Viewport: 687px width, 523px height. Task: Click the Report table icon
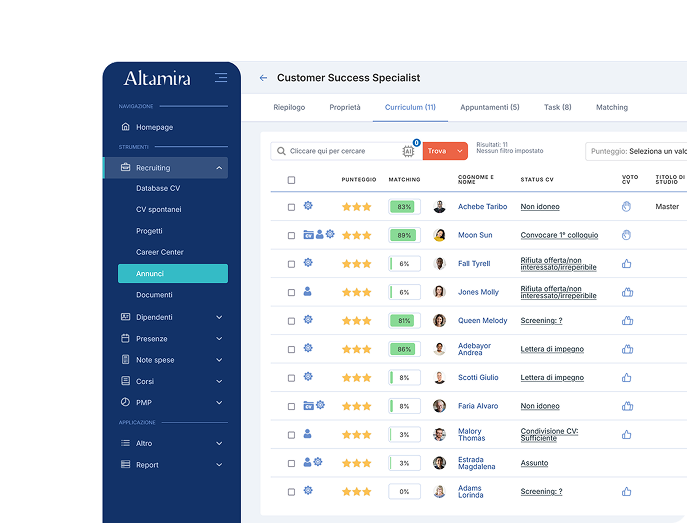tap(125, 464)
